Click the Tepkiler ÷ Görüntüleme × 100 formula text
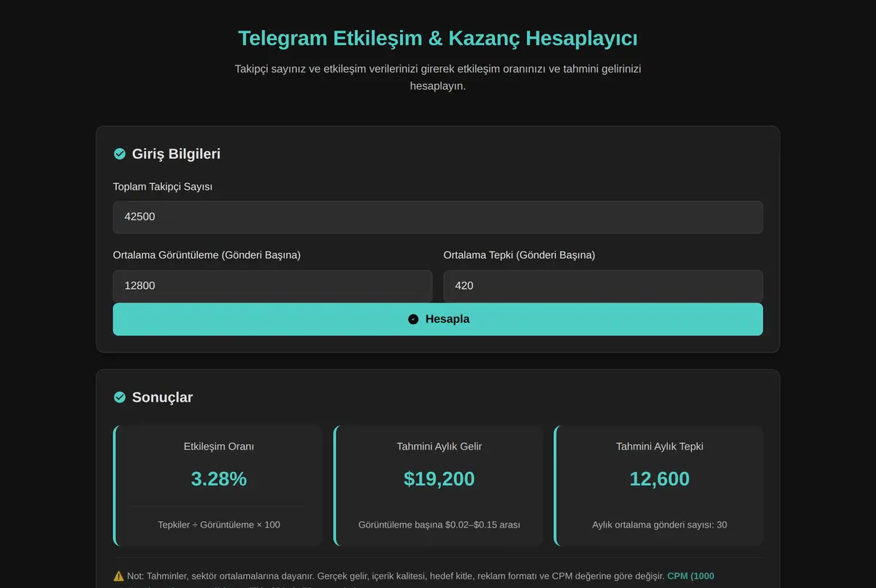The height and width of the screenshot is (588, 876). [x=219, y=525]
